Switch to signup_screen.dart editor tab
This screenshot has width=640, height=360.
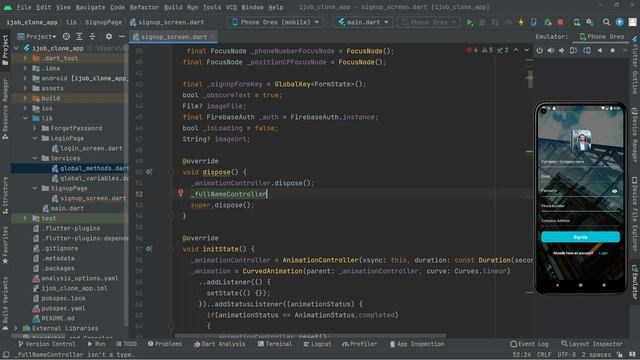pos(173,37)
